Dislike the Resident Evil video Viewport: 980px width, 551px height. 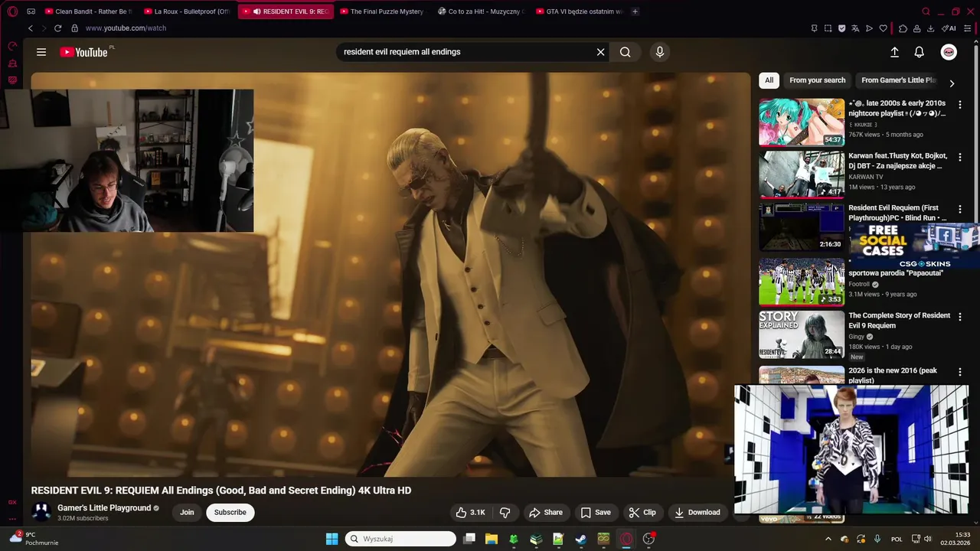[x=505, y=513]
